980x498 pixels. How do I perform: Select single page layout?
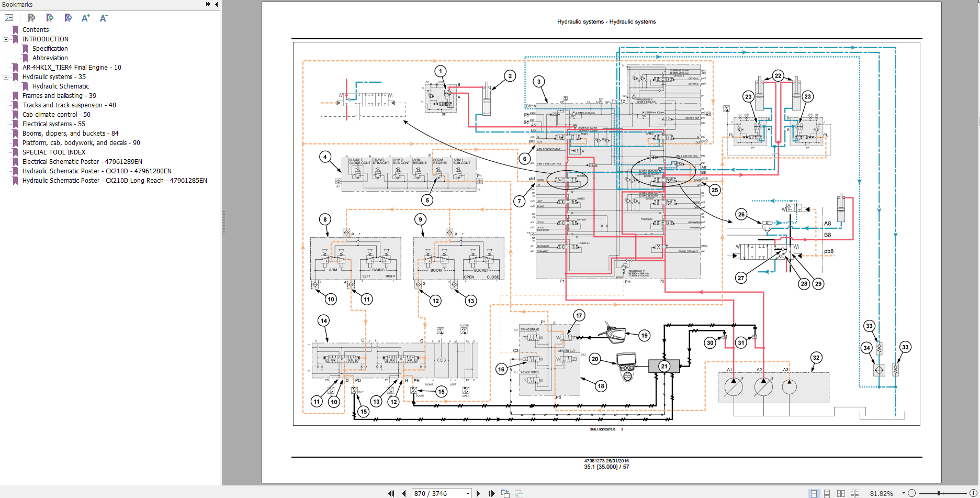(814, 493)
